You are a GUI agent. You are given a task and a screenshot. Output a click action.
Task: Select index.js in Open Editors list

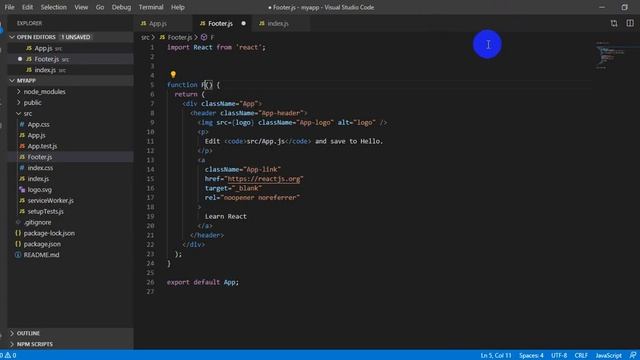70,70
